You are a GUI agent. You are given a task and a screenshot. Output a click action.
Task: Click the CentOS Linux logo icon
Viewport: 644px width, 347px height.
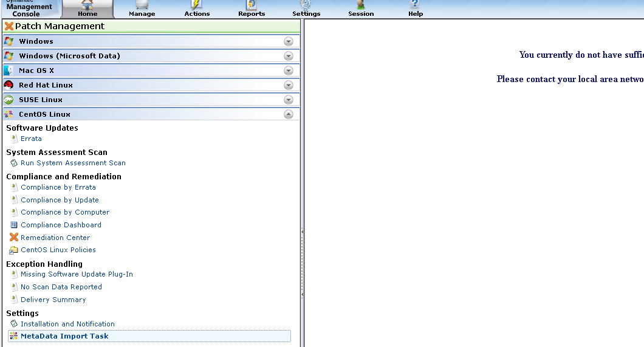pos(9,114)
